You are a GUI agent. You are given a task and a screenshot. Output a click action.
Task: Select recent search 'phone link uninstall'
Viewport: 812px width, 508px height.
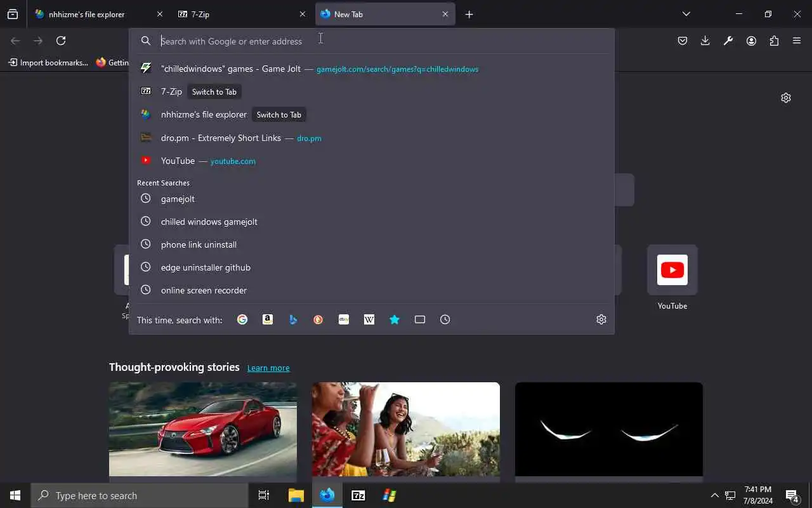pos(372,244)
